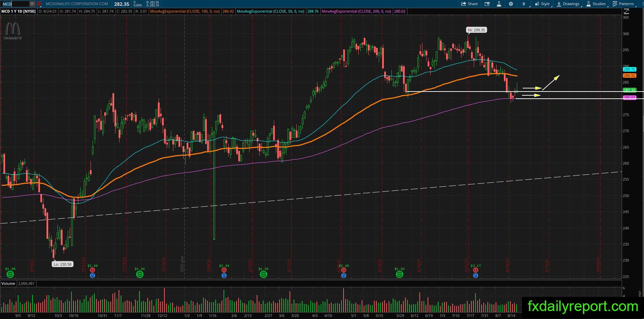
Task: Click the R: 3.01 range value
Action: [141, 11]
